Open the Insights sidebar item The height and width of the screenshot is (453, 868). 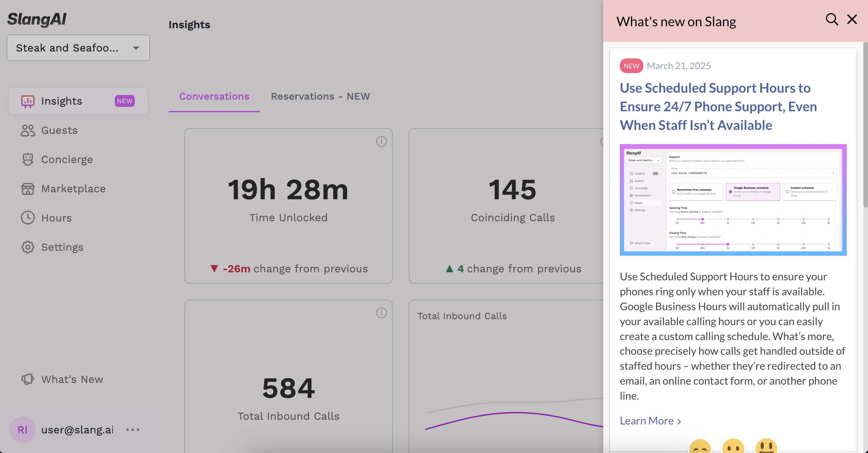(x=78, y=101)
